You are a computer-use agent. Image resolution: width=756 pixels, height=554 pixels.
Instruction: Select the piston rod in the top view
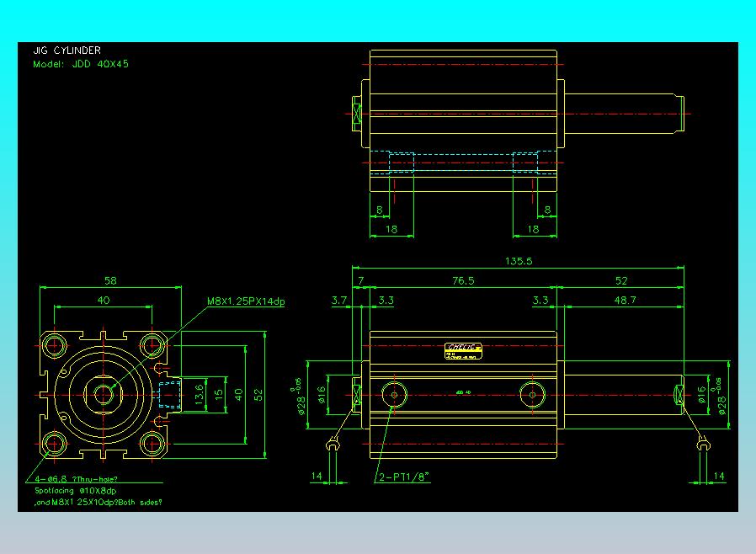[x=623, y=113]
